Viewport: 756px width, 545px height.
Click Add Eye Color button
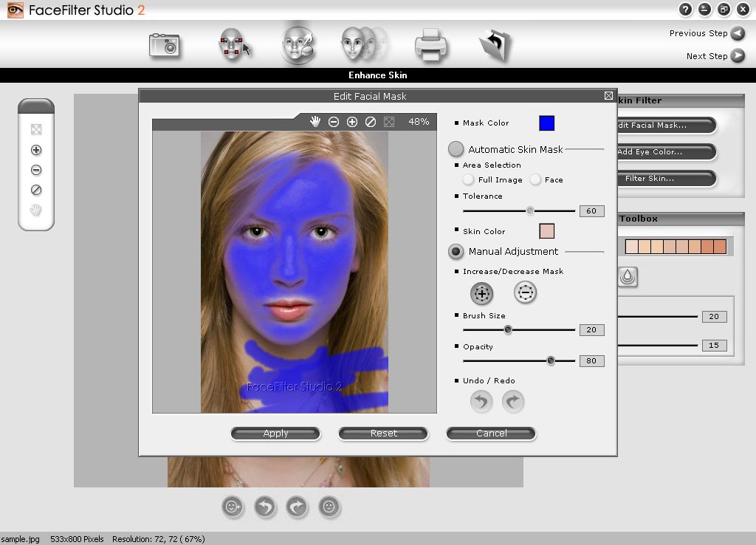pos(667,152)
